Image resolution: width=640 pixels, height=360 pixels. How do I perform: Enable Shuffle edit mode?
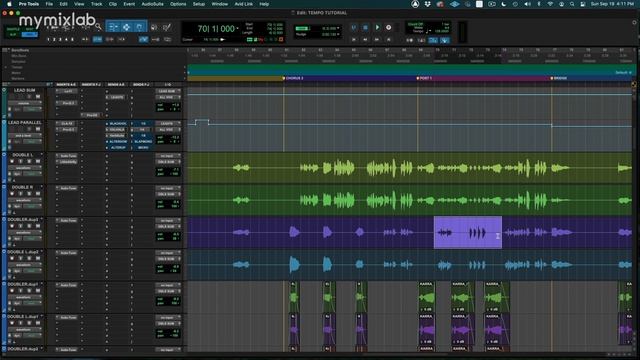[x=13, y=29]
